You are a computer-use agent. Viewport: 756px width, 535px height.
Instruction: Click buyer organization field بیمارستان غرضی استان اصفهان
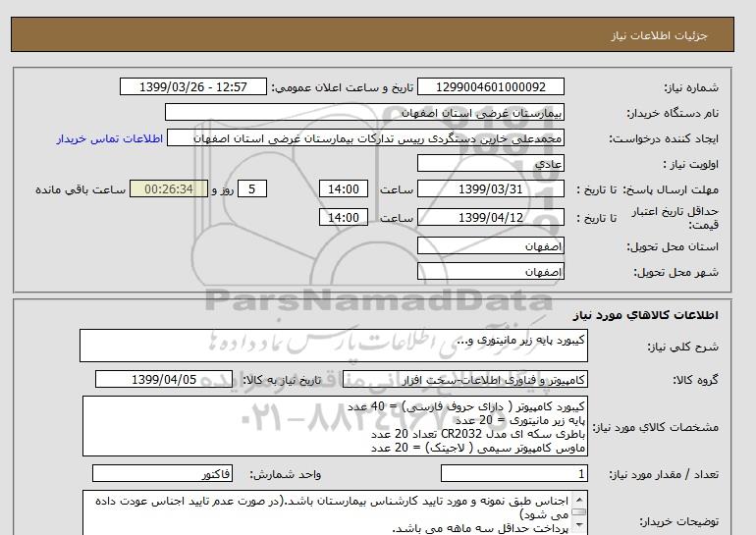pyautogui.click(x=364, y=112)
